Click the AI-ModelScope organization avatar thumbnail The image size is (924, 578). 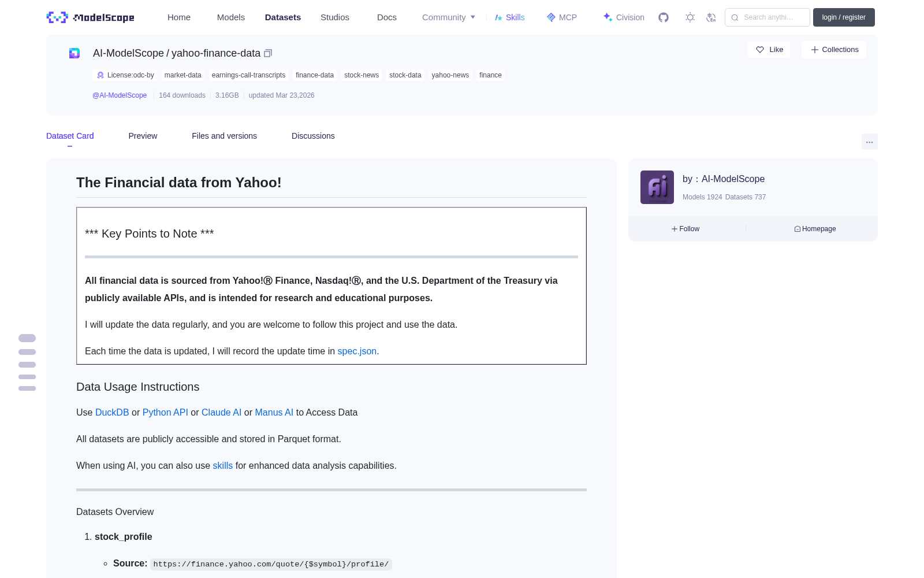click(x=657, y=187)
